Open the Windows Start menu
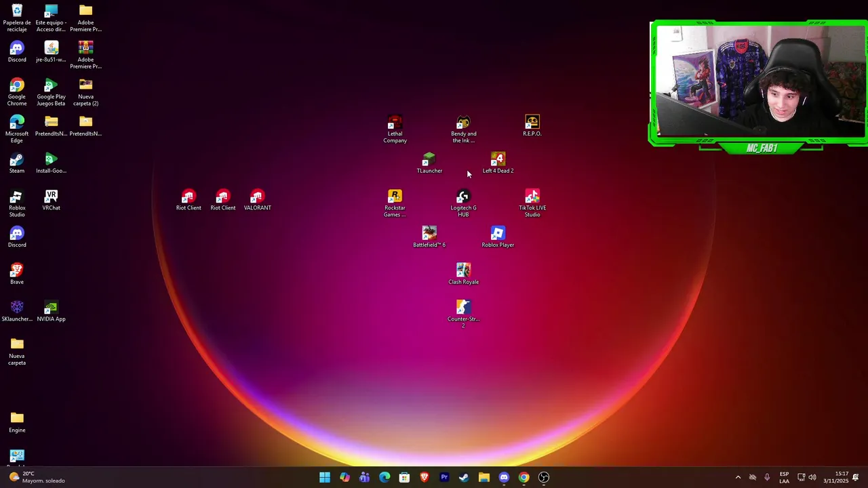The height and width of the screenshot is (488, 868). (x=325, y=477)
